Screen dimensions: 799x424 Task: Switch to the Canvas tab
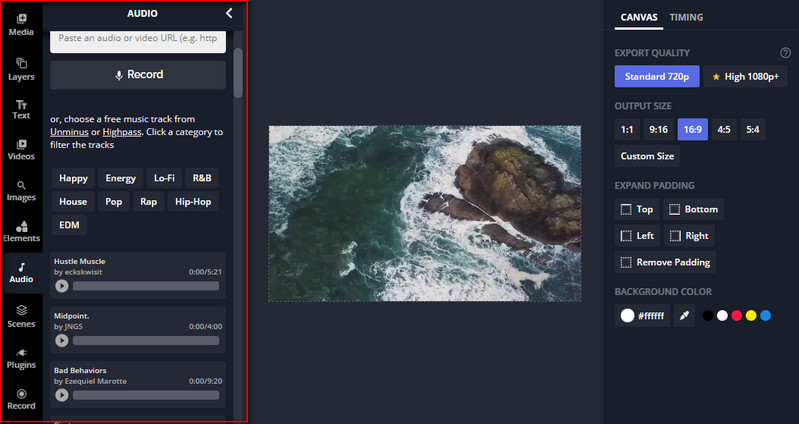coord(639,17)
